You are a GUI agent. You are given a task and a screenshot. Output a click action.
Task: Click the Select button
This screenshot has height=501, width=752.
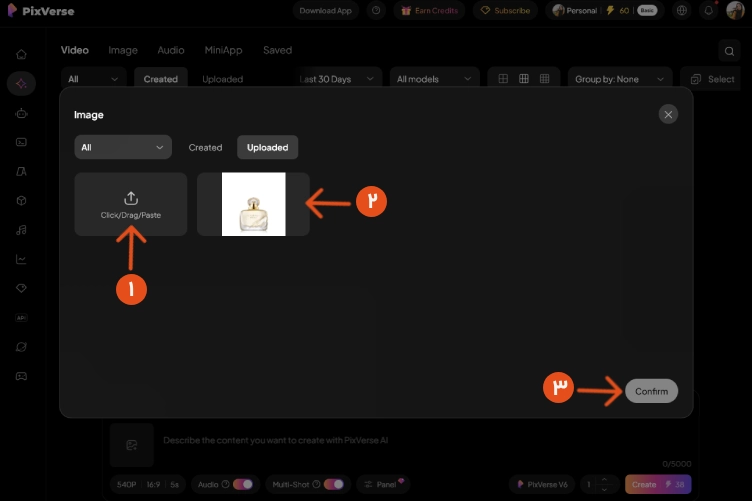pos(712,79)
